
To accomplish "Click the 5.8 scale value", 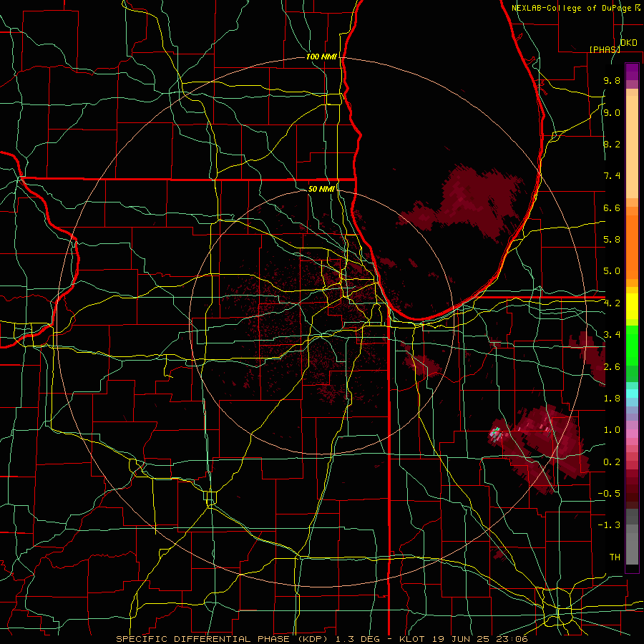I will point(612,240).
